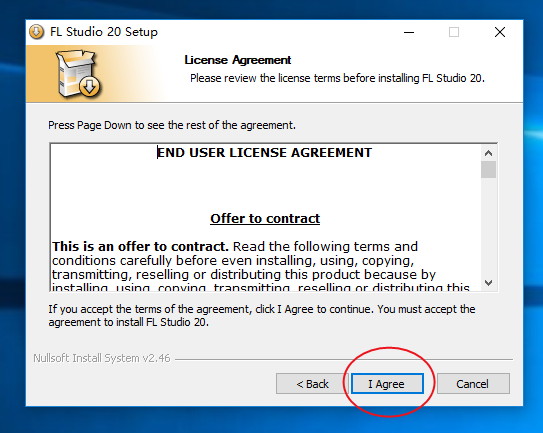This screenshot has width=543, height=433.
Task: Click the I Agree button
Action: (x=387, y=383)
